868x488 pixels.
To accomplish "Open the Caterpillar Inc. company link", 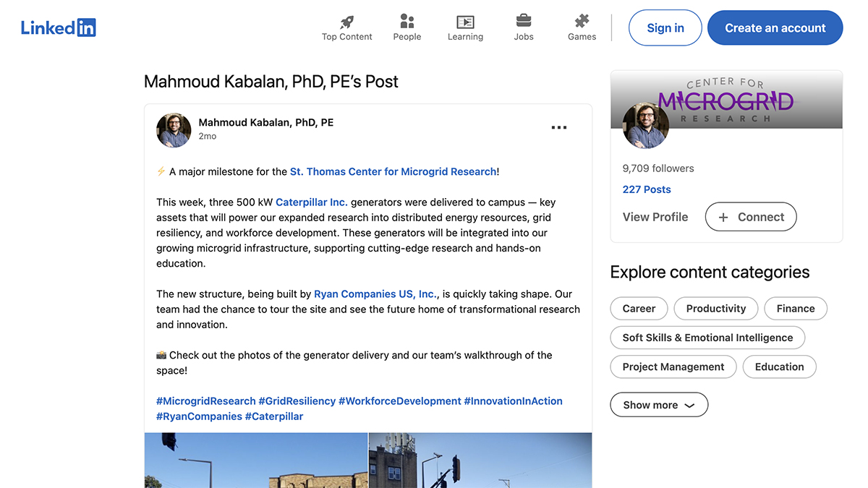I will [x=311, y=202].
